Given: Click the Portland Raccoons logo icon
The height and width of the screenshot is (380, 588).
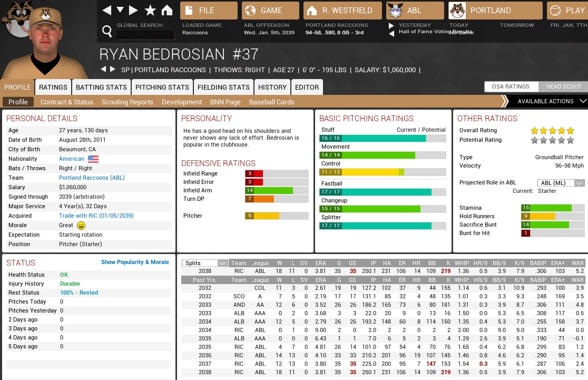Looking at the screenshot, I should point(456,11).
